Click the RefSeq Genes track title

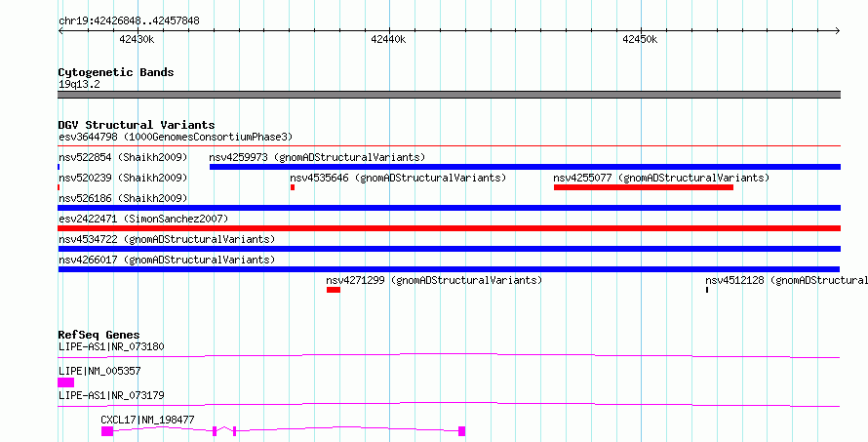click(99, 335)
